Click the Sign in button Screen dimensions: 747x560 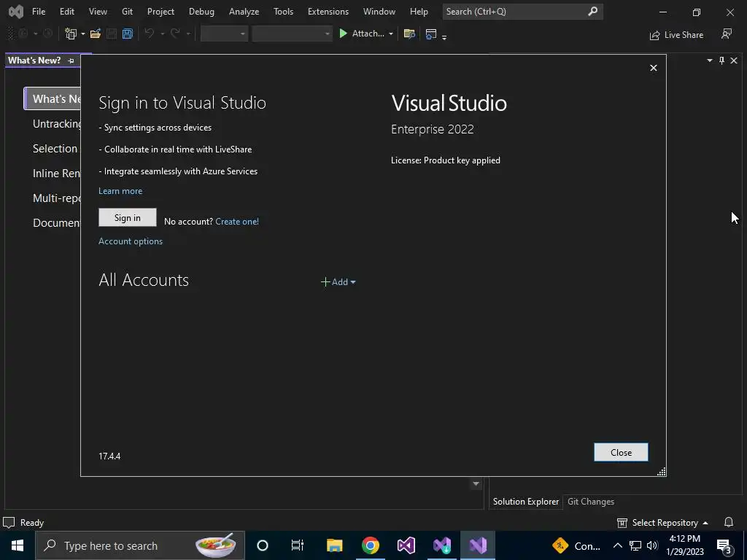pyautogui.click(x=127, y=217)
